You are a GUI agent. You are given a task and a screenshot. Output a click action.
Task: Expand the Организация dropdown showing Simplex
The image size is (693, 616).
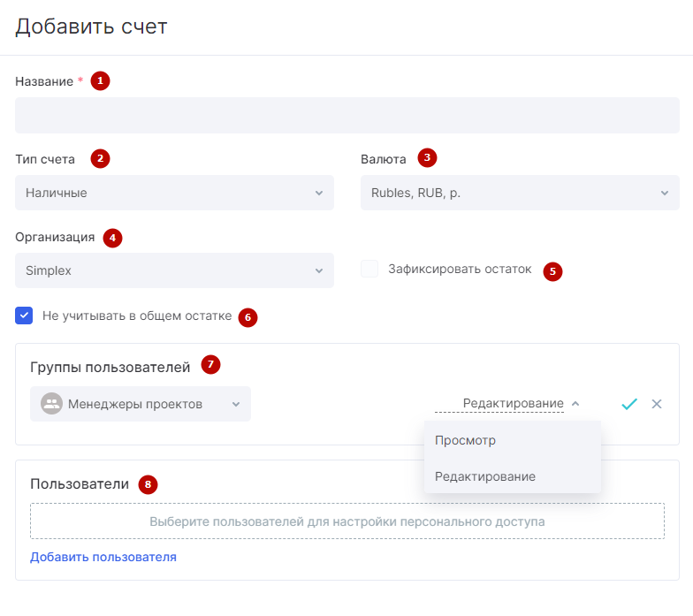pos(175,270)
